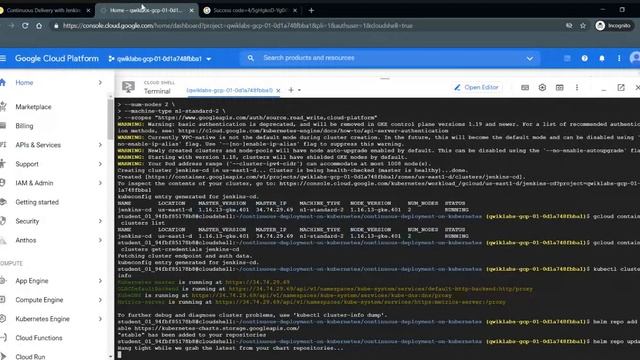
Task: Click the Incognito profile indicator
Action: pos(613,26)
